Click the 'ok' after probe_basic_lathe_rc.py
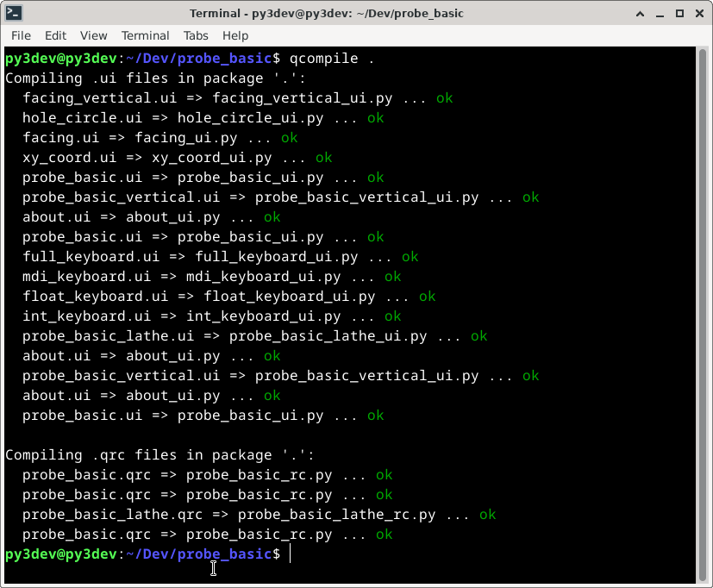 487,515
